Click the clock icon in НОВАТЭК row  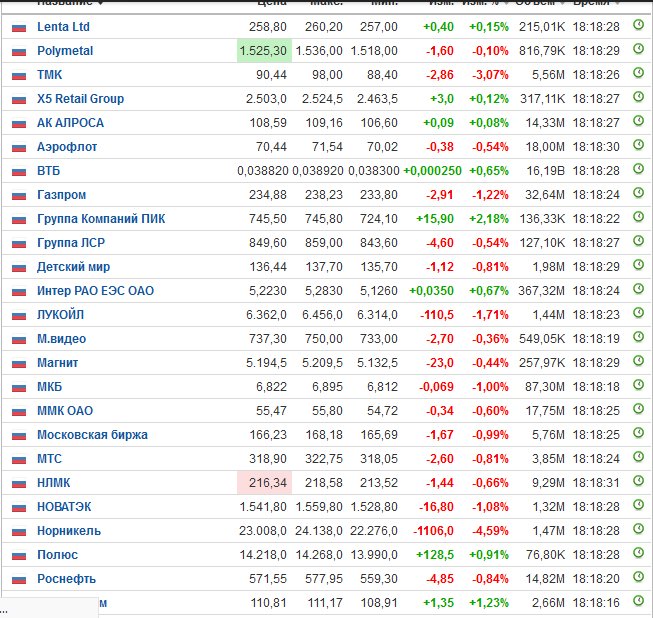point(638,505)
